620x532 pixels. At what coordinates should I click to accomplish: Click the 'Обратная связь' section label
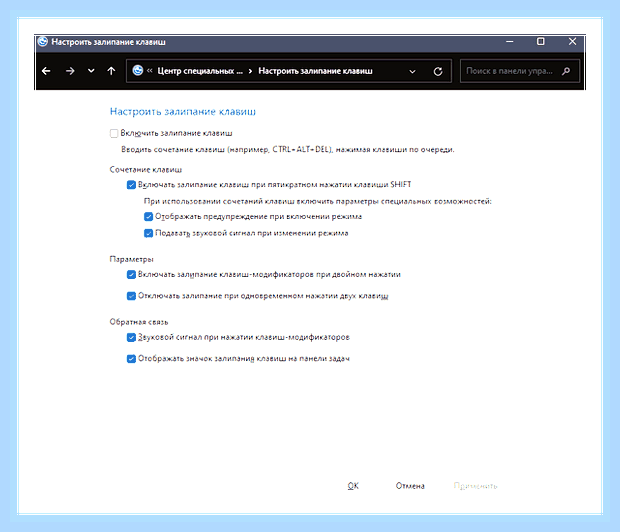[139, 322]
